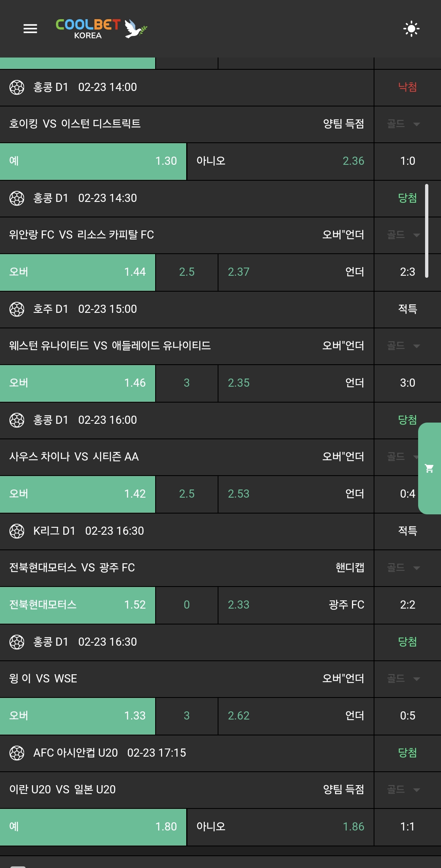Select 광주 FC handicap at 2.33
Viewport: 441px width, 868px height.
[x=296, y=605]
